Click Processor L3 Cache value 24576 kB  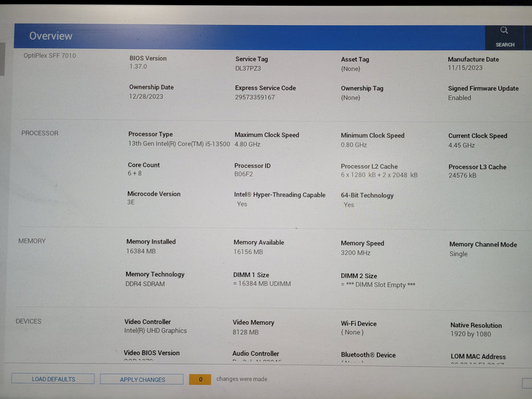click(462, 176)
